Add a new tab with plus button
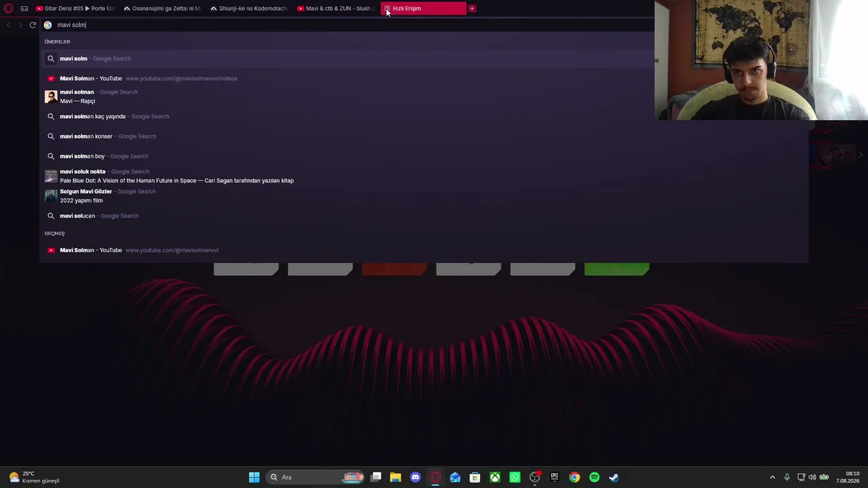The width and height of the screenshot is (868, 488). (x=472, y=8)
